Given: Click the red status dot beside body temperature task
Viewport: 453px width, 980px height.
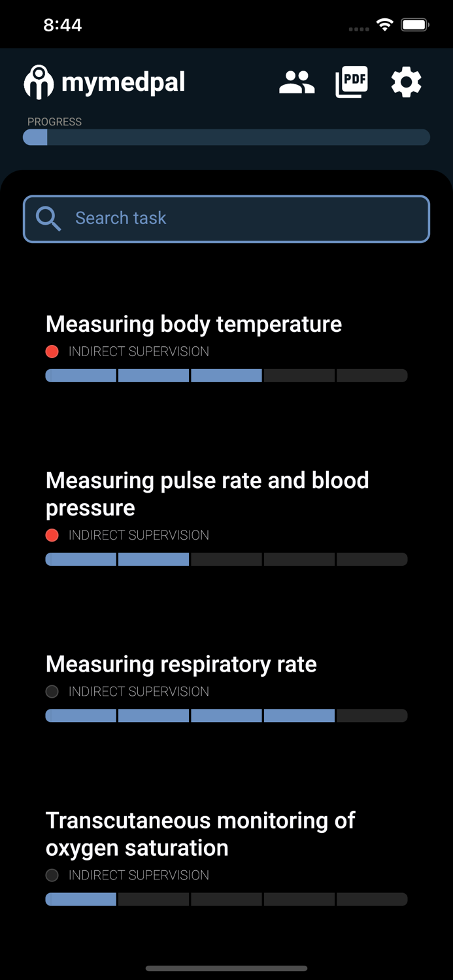Looking at the screenshot, I should tap(52, 351).
